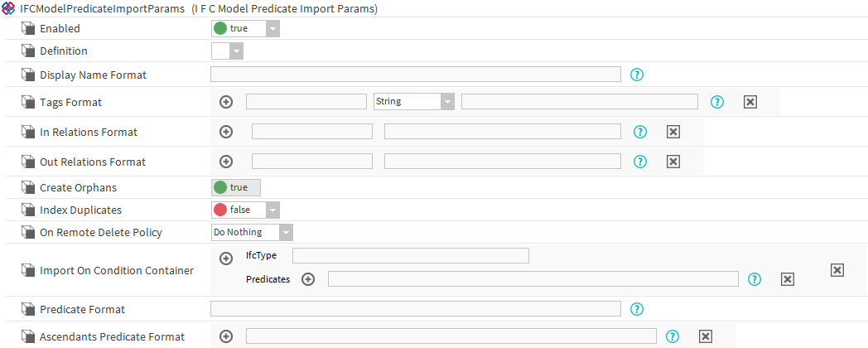Add a new Predicates entry
868x348 pixels.
[x=308, y=279]
